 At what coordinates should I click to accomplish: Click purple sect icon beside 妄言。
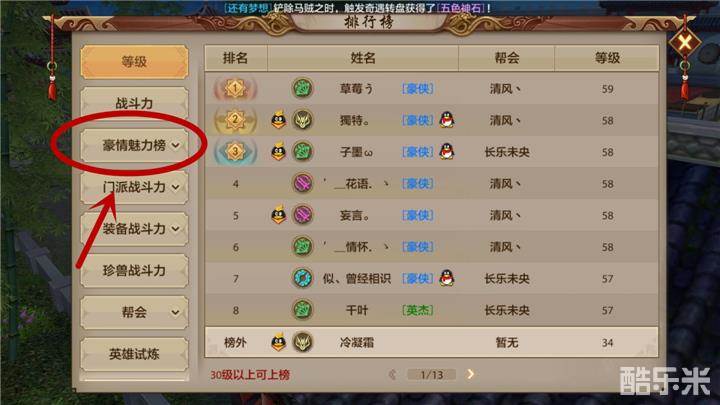pos(302,215)
